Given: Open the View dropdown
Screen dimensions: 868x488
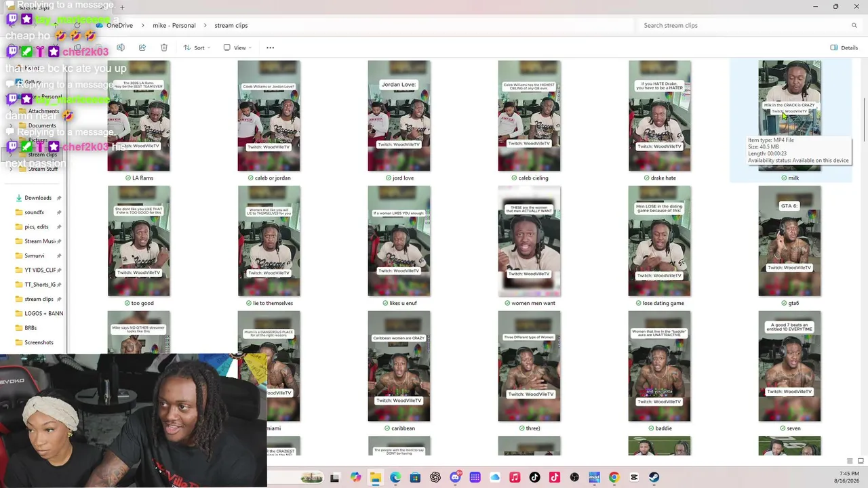Looking at the screenshot, I should pyautogui.click(x=237, y=47).
